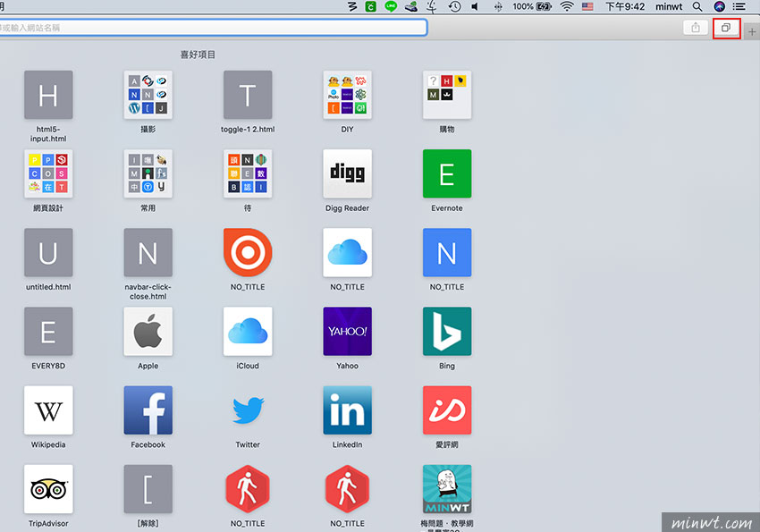The image size is (760, 532).
Task: Open the Digg Reader favorite
Action: pyautogui.click(x=348, y=173)
